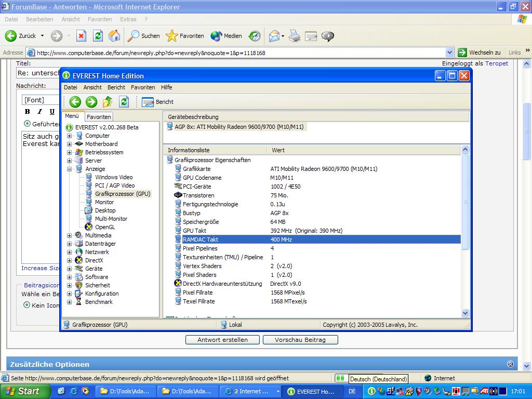This screenshot has width=532, height=399.
Task: Click Internet Explorer stop icon
Action: tap(81, 36)
